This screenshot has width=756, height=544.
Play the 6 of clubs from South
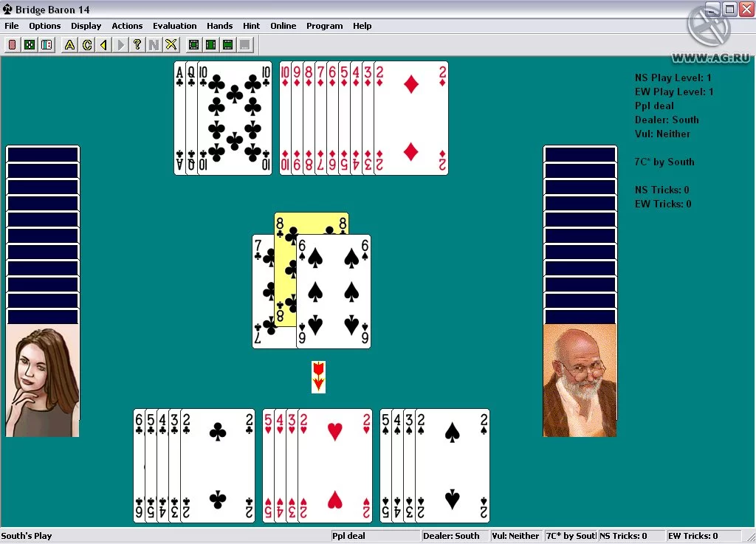point(139,466)
